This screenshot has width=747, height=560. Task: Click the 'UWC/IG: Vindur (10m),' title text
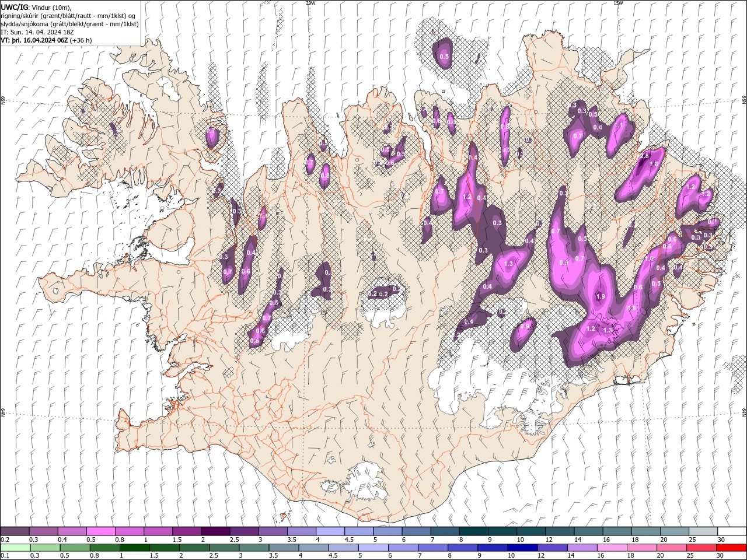click(x=36, y=7)
